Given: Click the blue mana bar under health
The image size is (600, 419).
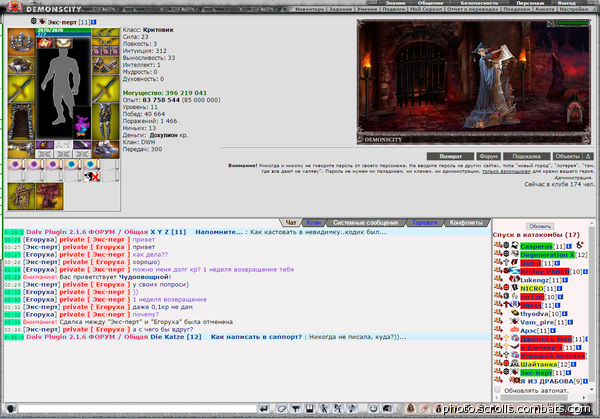Looking at the screenshot, I should click(x=64, y=34).
